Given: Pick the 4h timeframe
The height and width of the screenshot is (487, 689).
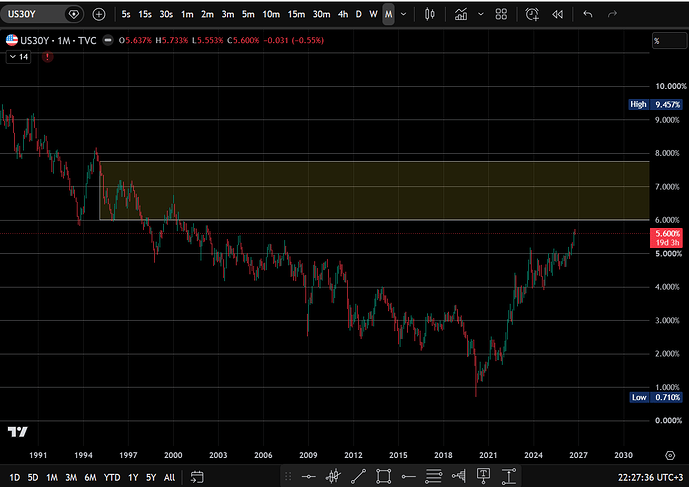Looking at the screenshot, I should (x=343, y=15).
